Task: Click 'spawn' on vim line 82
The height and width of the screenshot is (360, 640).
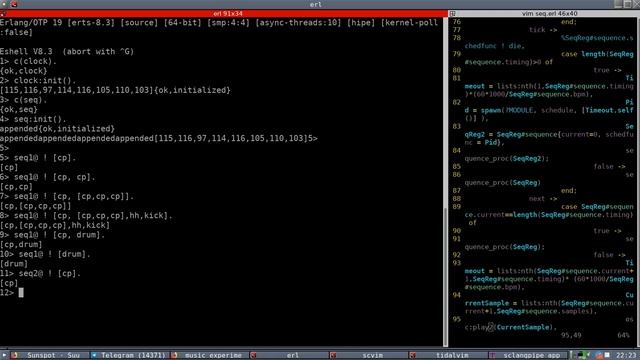Action: 491,110
